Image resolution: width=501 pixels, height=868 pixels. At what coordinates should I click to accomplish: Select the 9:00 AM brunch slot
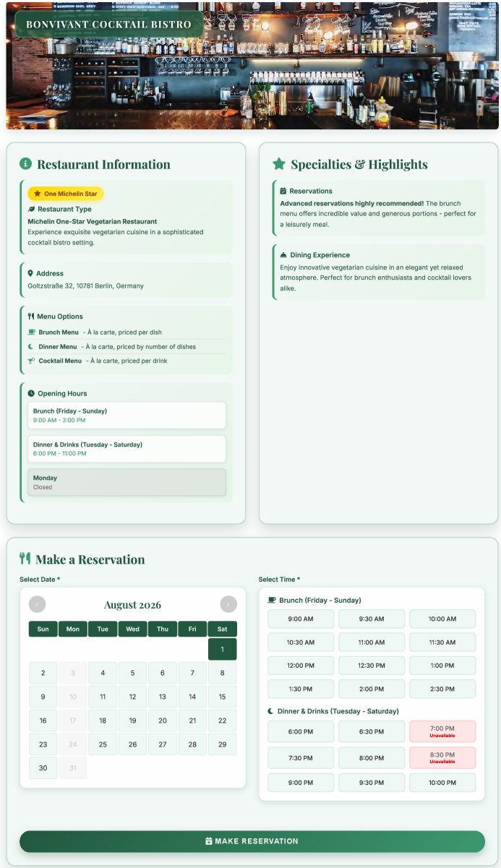301,619
